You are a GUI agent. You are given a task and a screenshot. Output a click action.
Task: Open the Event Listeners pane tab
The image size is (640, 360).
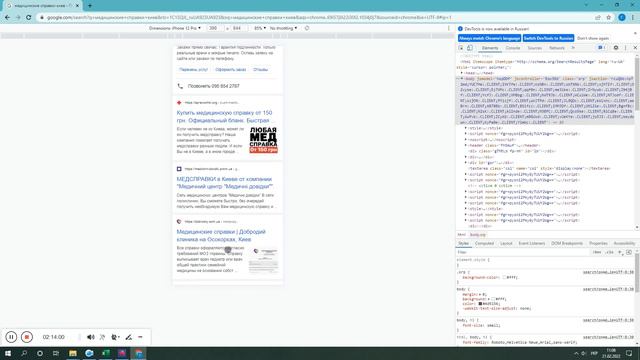[x=532, y=243]
